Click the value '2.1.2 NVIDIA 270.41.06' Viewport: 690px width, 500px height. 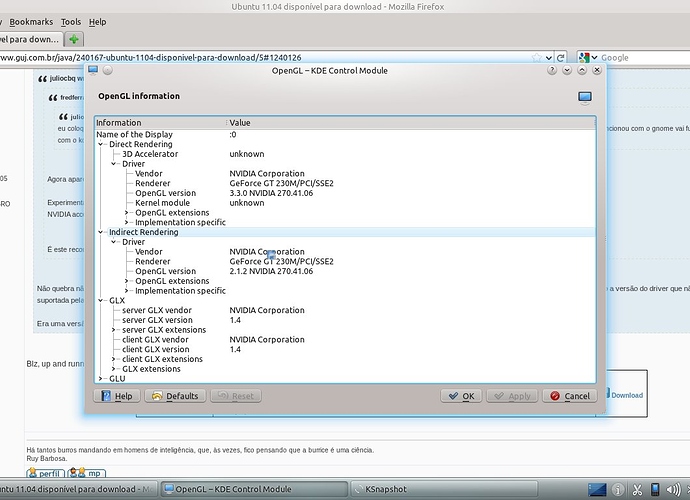271,271
